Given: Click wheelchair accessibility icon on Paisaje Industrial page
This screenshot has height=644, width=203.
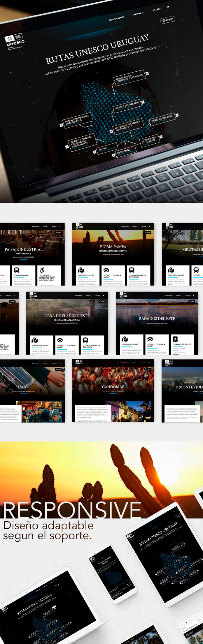Looking at the screenshot, I should point(42,270).
